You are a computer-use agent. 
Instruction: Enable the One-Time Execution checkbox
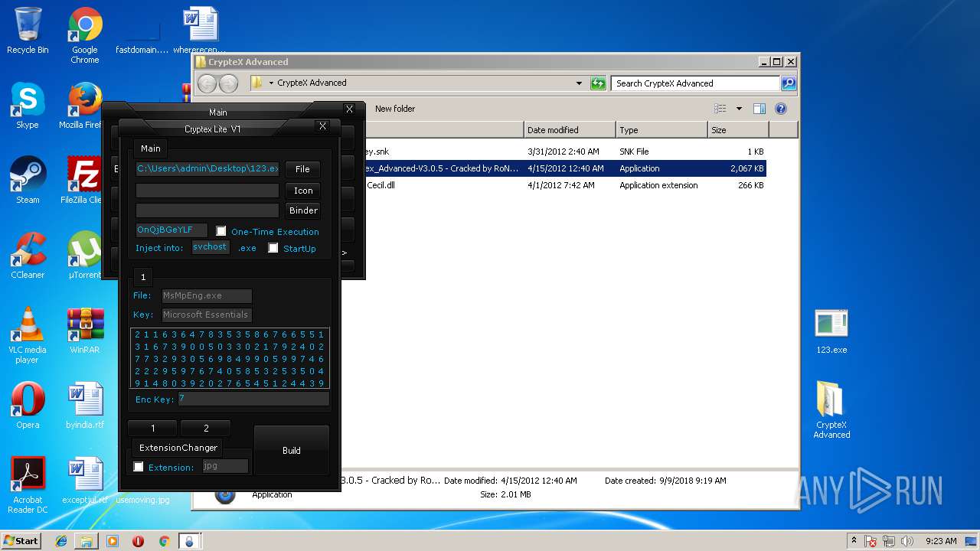(x=221, y=231)
